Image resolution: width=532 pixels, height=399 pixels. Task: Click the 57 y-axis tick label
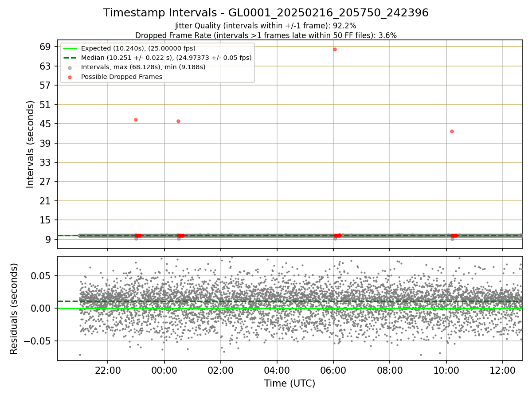pos(46,85)
